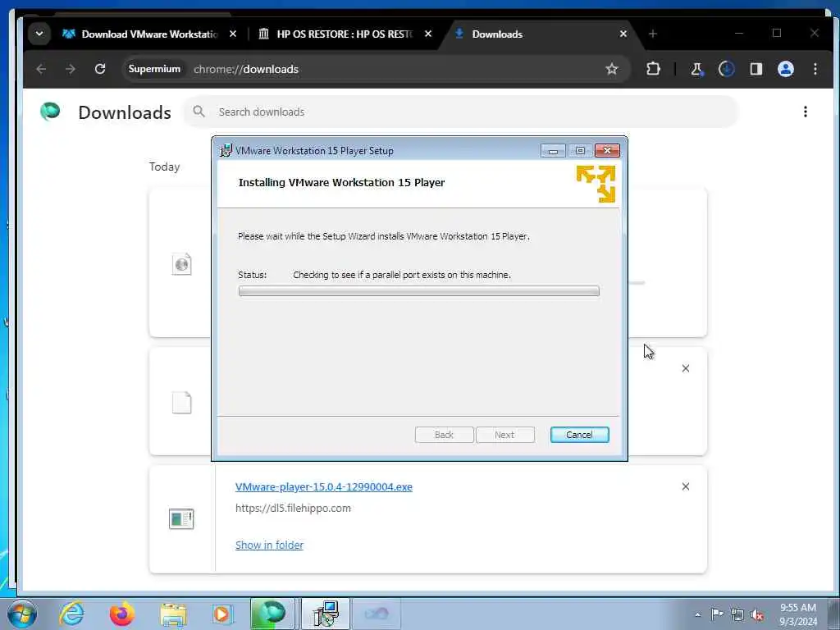Image resolution: width=840 pixels, height=630 pixels.
Task: Open the clock showing 9:55 AM
Action: [x=798, y=614]
